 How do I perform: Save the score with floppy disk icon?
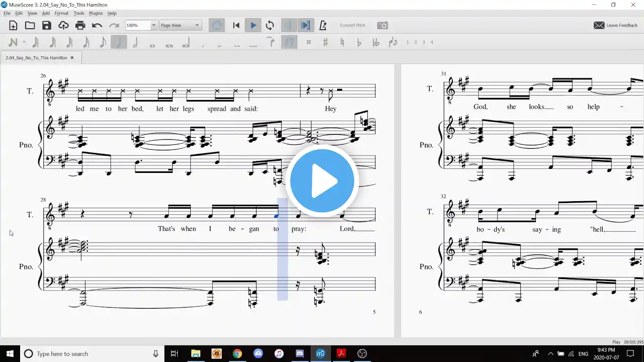[x=47, y=25]
